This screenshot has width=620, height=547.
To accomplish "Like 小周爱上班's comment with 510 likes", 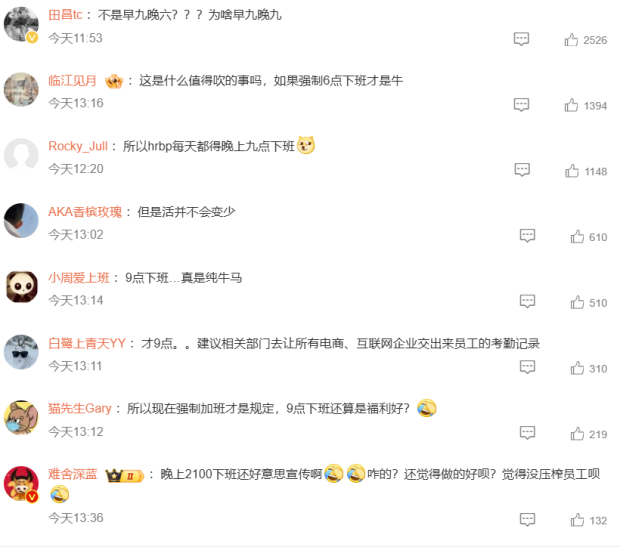I will click(577, 302).
